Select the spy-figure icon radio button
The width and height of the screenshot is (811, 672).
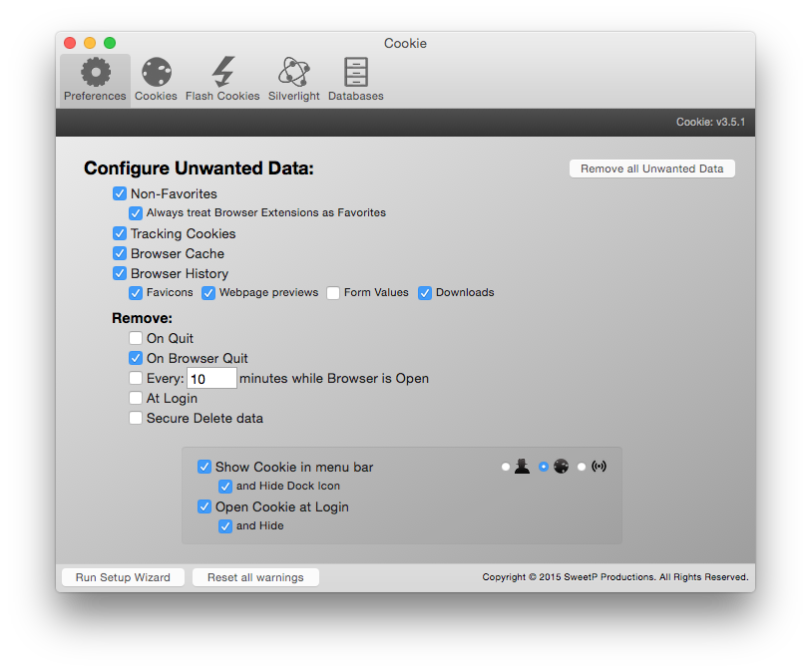click(506, 467)
